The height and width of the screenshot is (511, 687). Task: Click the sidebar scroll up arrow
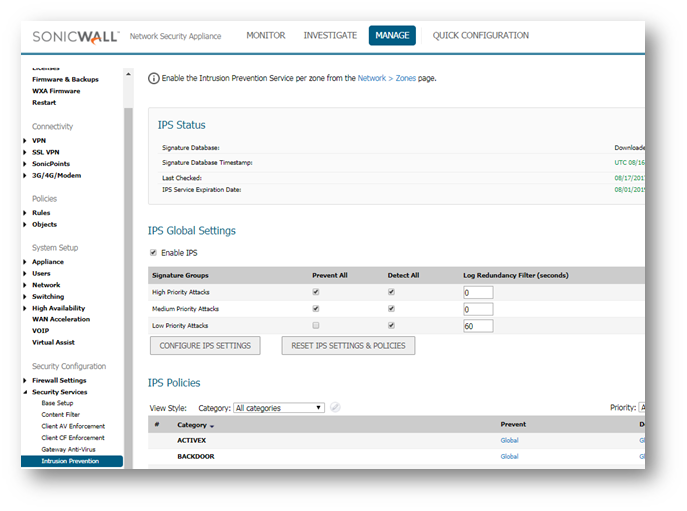[x=128, y=74]
